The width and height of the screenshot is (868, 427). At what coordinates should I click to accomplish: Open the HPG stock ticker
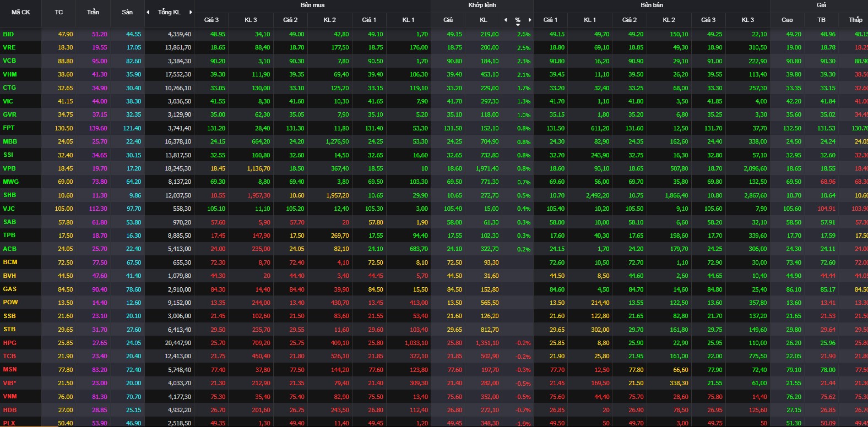pyautogui.click(x=10, y=343)
